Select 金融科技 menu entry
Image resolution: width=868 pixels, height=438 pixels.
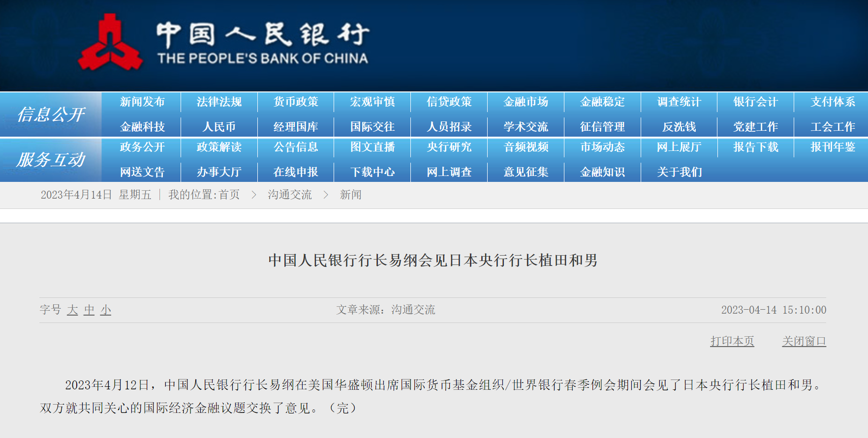coord(142,127)
